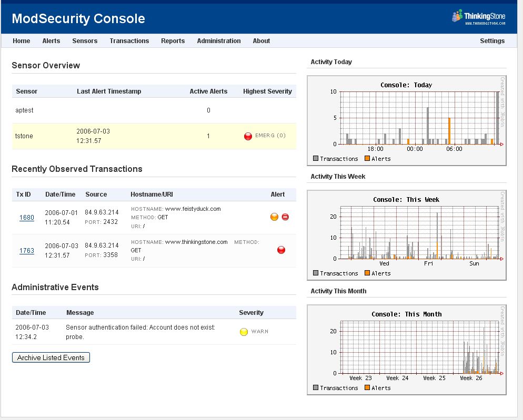
Task: Click the Administrative Events heading
Action: click(55, 288)
